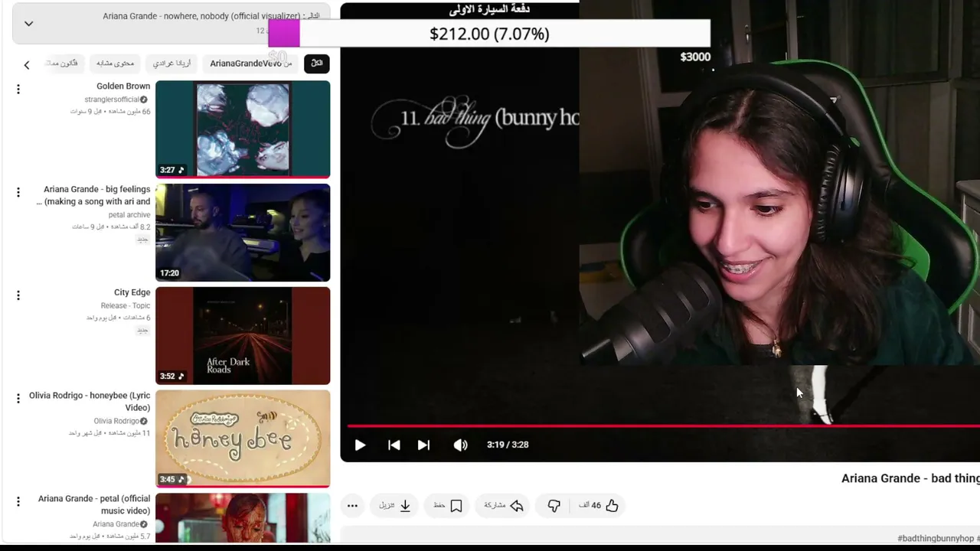The width and height of the screenshot is (980, 551).
Task: Open options menu for Ariana Grande petal video
Action: [x=18, y=502]
